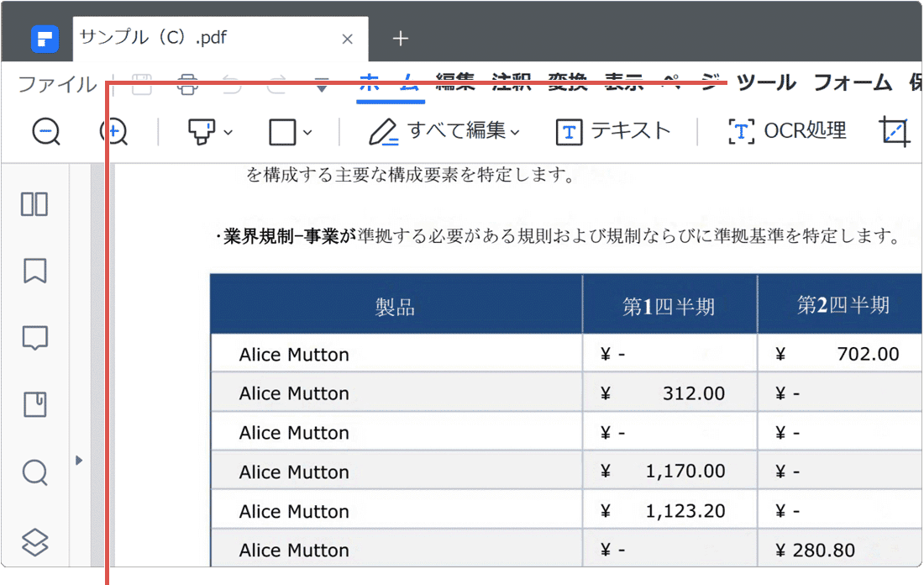
Task: Close the サンプル（C）.pdf tab
Action: click(x=347, y=38)
